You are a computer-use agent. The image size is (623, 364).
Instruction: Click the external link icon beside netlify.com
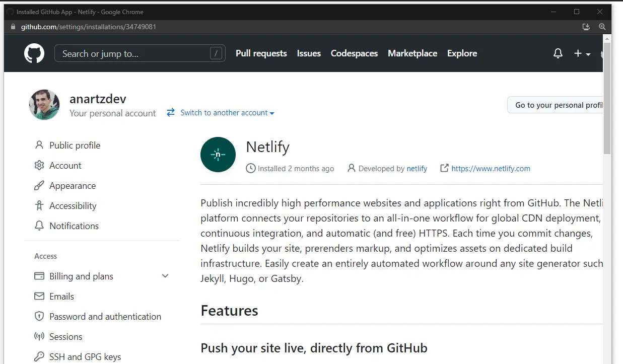444,168
